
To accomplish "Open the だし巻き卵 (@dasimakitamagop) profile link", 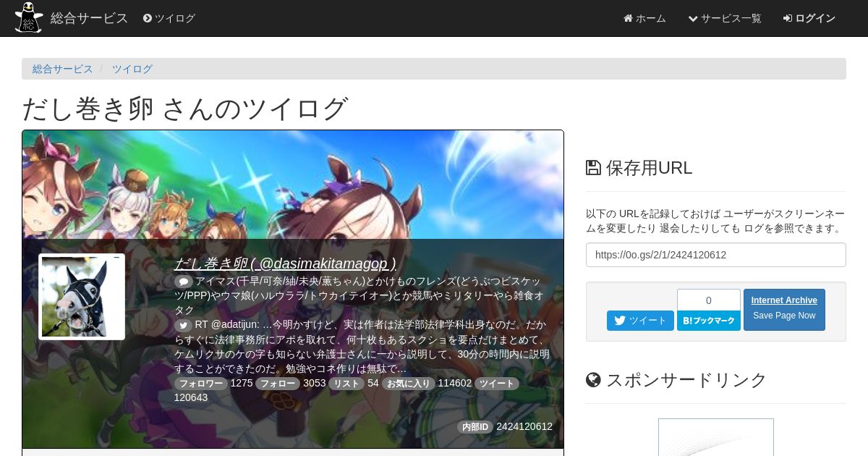I will tap(285, 263).
